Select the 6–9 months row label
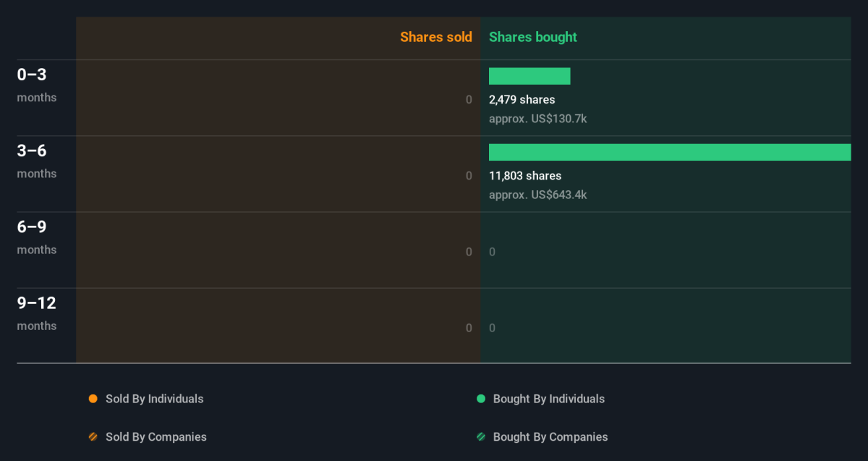 (x=37, y=237)
